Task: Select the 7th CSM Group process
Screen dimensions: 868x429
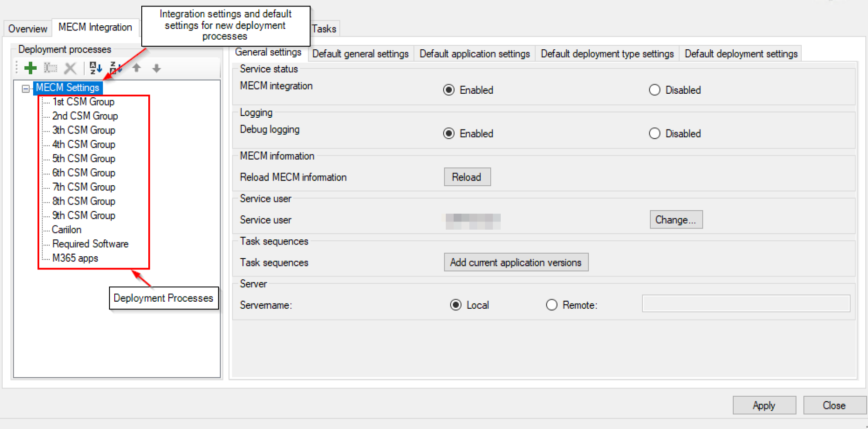Action: click(x=84, y=187)
